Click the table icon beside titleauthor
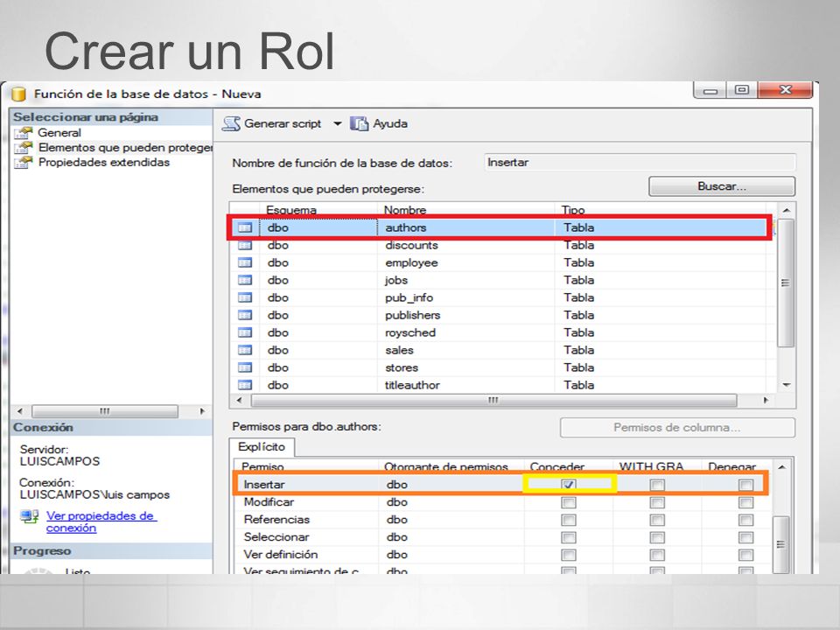The width and height of the screenshot is (840, 630). 245,385
